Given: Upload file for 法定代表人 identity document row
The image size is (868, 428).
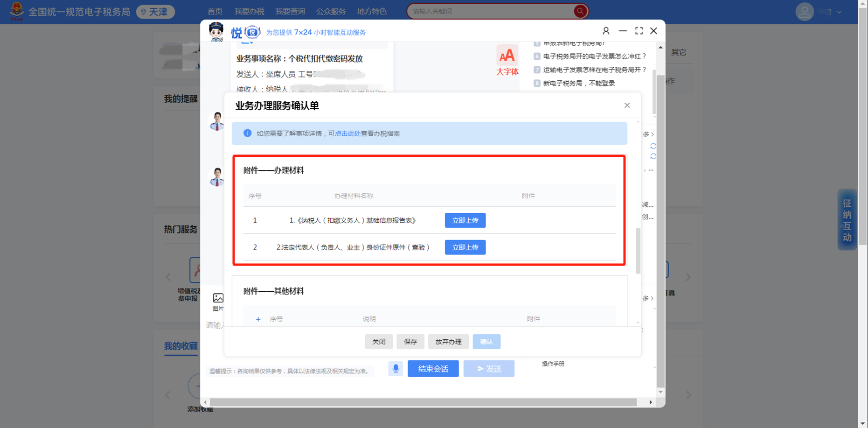Looking at the screenshot, I should (x=465, y=247).
